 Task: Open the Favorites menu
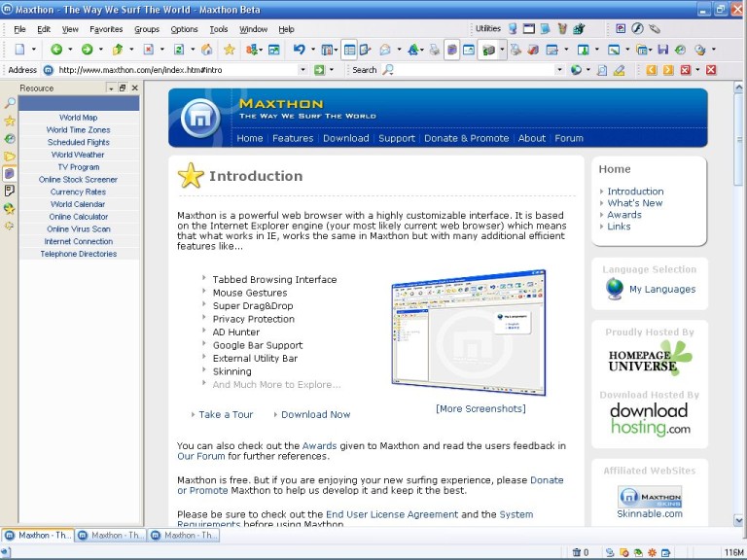(x=106, y=29)
